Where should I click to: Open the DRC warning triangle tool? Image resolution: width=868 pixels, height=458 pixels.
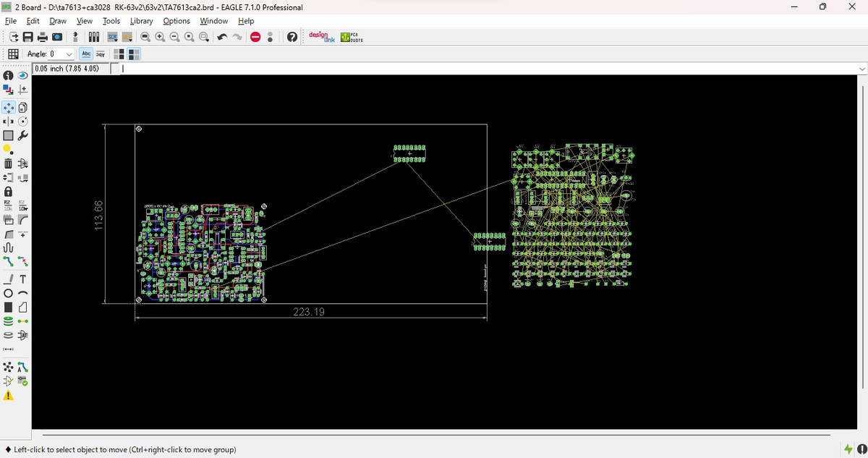pyautogui.click(x=8, y=396)
